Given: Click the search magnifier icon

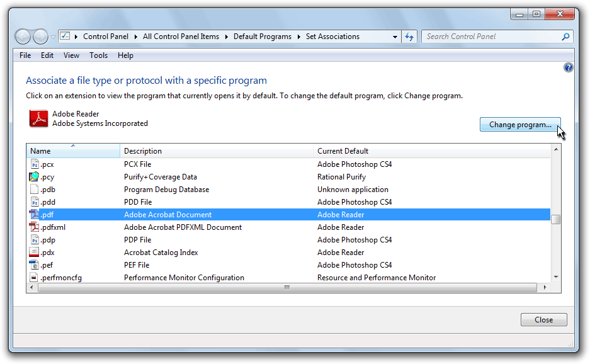Looking at the screenshot, I should tap(565, 37).
